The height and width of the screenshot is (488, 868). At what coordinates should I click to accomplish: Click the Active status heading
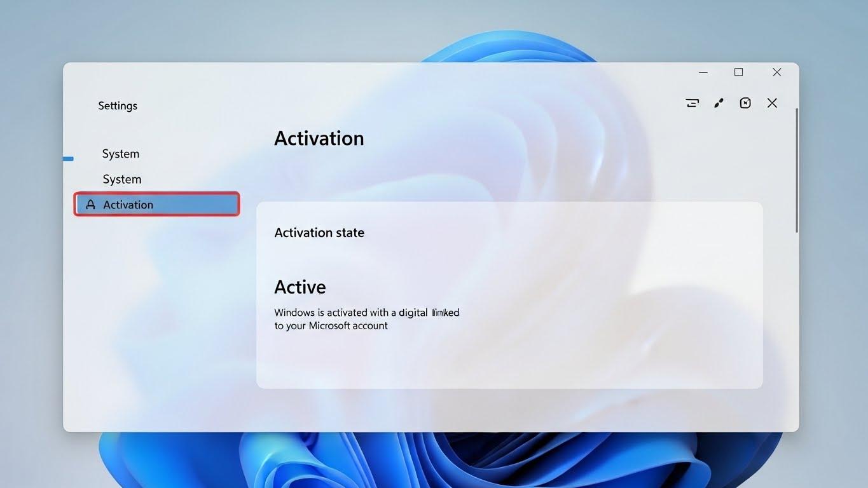(x=300, y=287)
